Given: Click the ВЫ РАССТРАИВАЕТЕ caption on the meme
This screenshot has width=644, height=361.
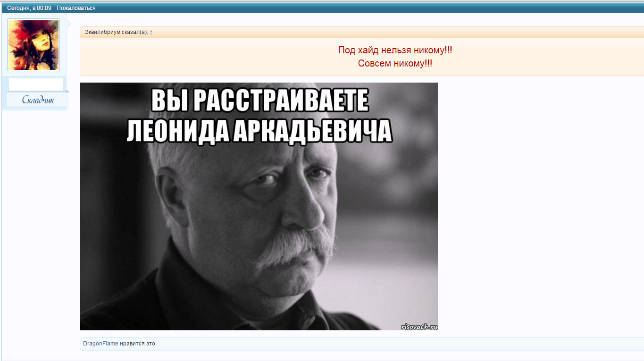Looking at the screenshot, I should pyautogui.click(x=259, y=100).
